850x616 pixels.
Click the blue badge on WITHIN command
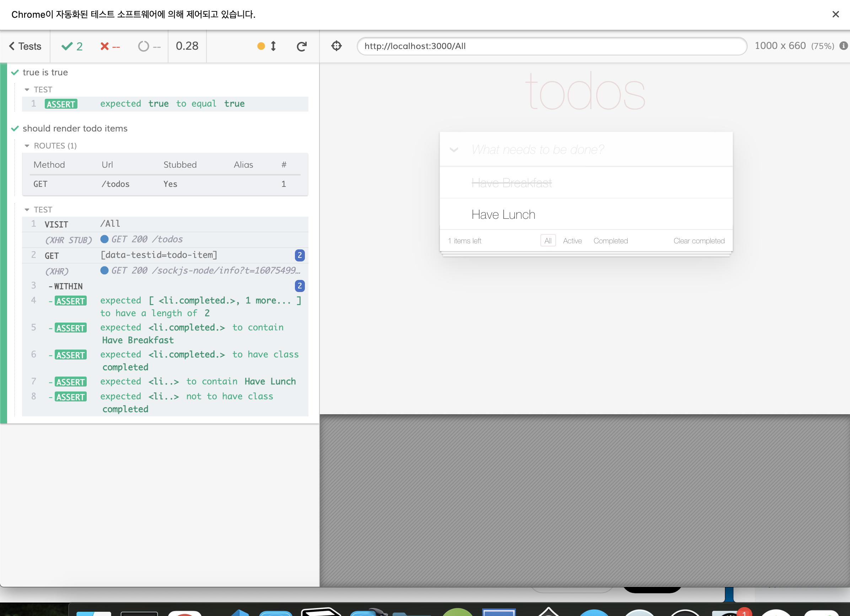[x=299, y=286]
